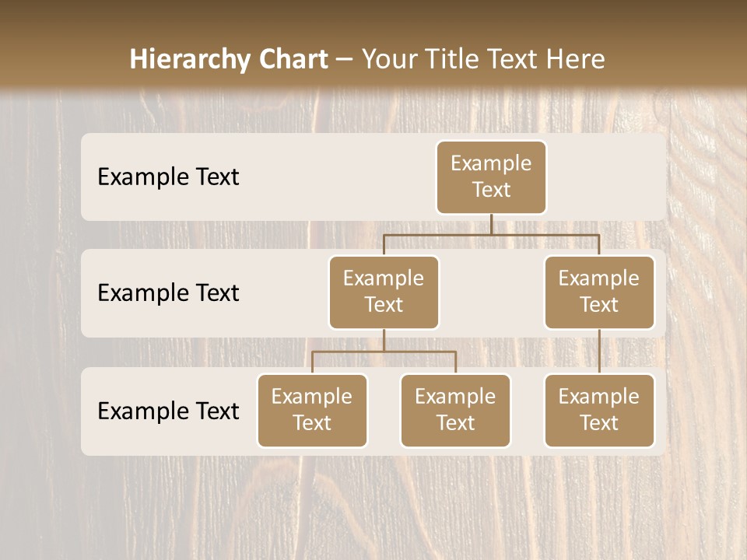
Task: Select the middle box in the bottom row
Action: [x=455, y=410]
